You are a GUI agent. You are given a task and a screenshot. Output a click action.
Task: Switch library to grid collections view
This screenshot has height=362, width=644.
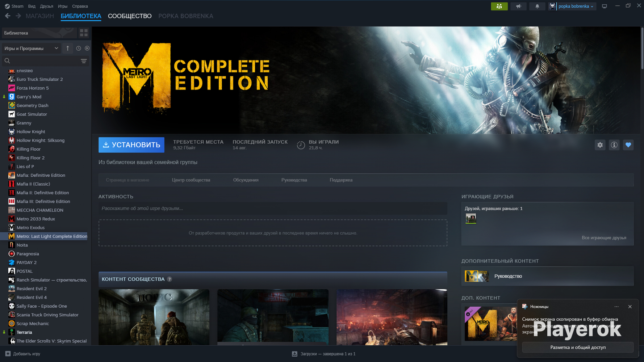pyautogui.click(x=84, y=33)
